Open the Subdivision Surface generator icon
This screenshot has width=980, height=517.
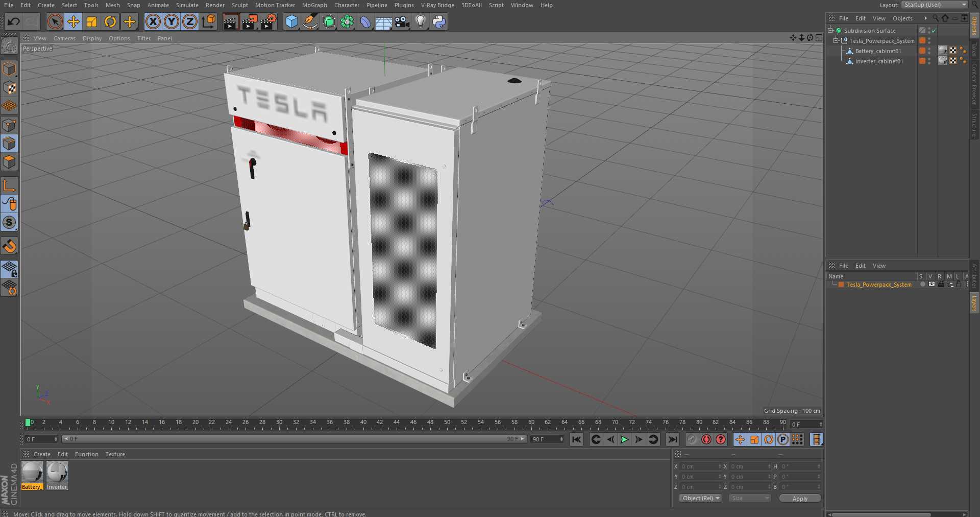329,21
